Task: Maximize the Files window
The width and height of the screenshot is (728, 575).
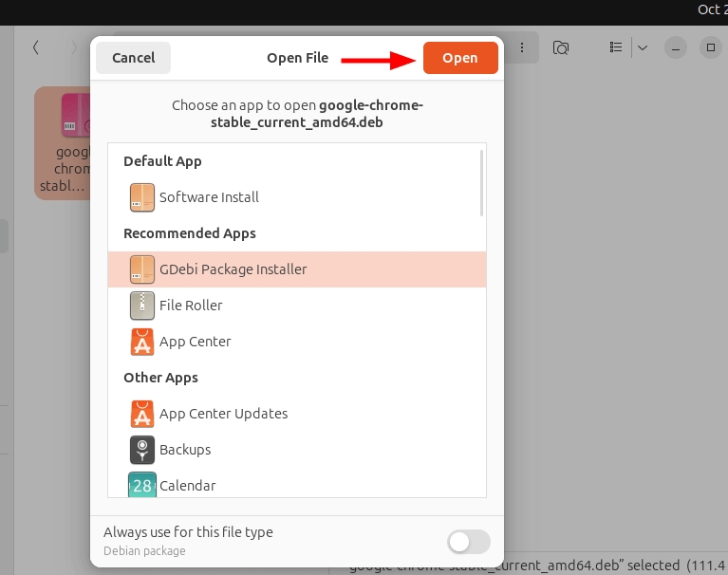Action: [x=710, y=47]
